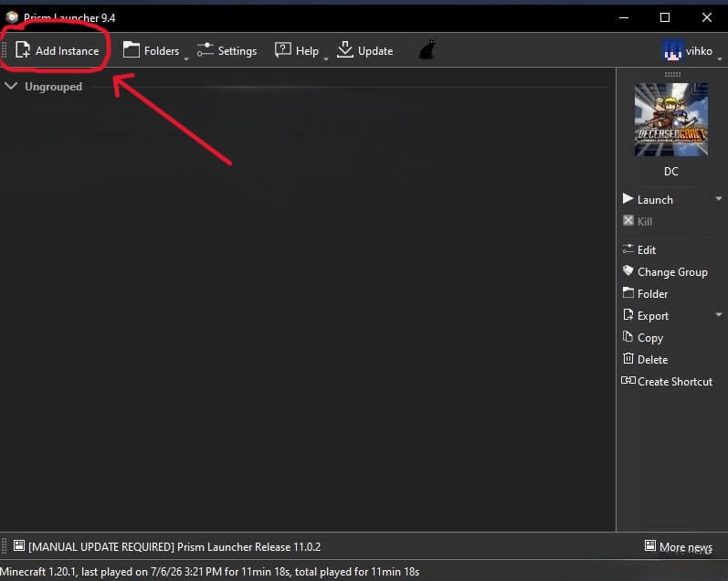
Task: Click the Minecraft 1.20.1 status bar text
Action: [209, 571]
